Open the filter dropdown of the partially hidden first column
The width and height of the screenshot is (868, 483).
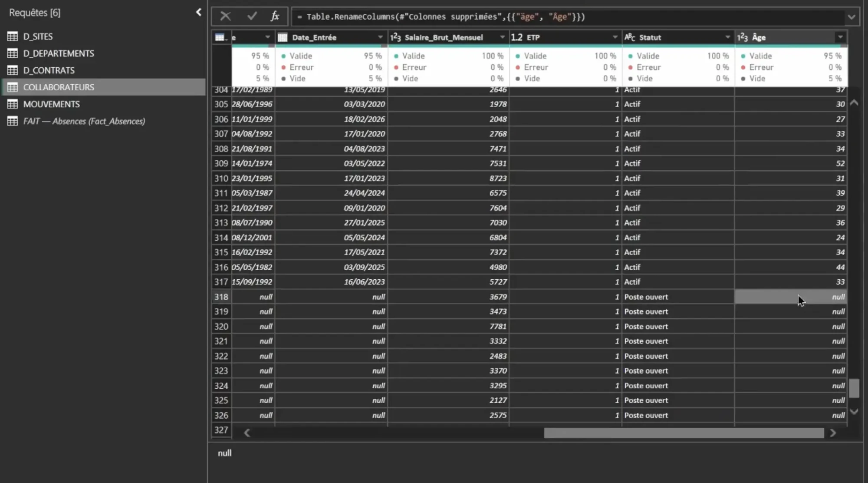267,37
